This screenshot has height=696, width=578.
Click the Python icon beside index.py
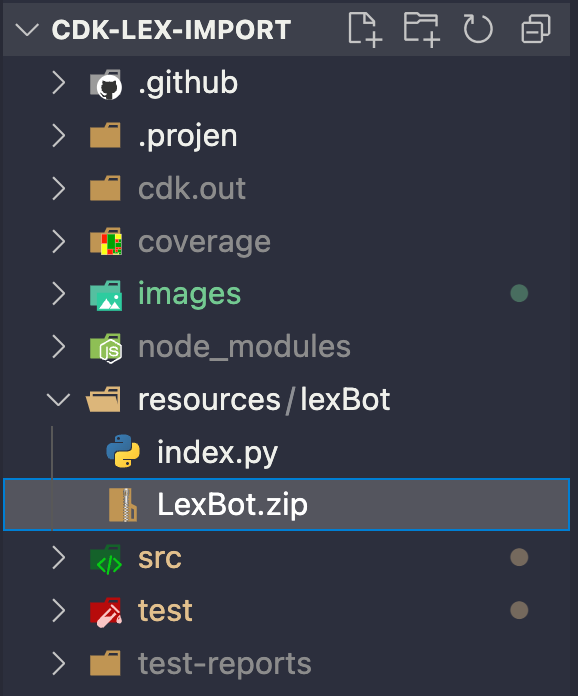click(123, 451)
